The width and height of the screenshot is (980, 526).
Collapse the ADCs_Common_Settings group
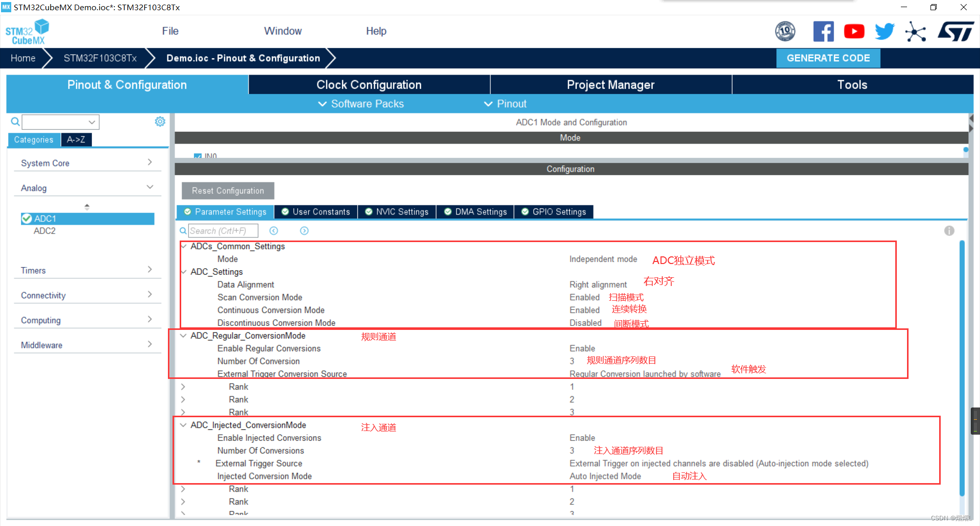(x=183, y=246)
